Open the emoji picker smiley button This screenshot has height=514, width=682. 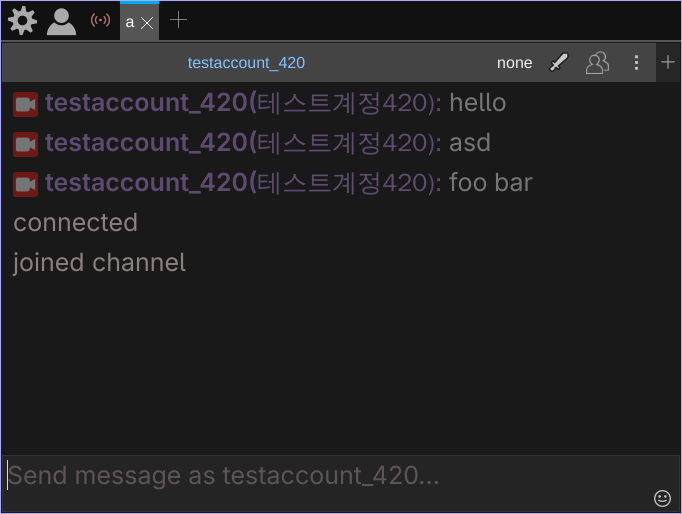(662, 498)
